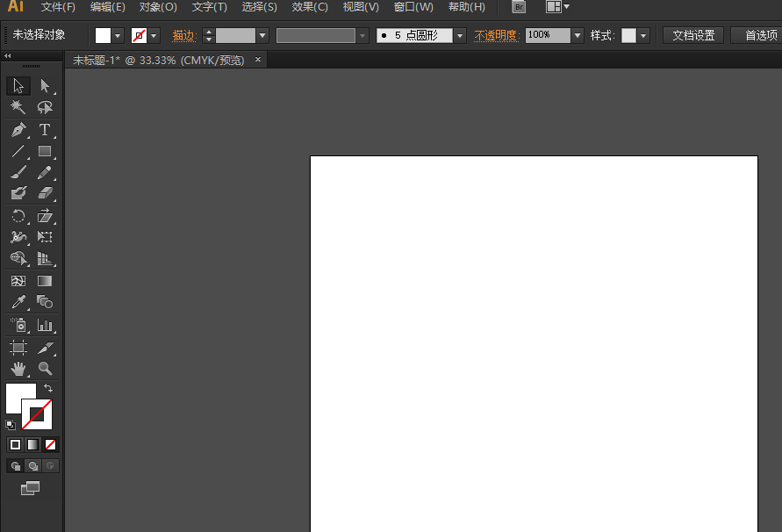
Task: Set paint mode to None
Action: tap(50, 445)
